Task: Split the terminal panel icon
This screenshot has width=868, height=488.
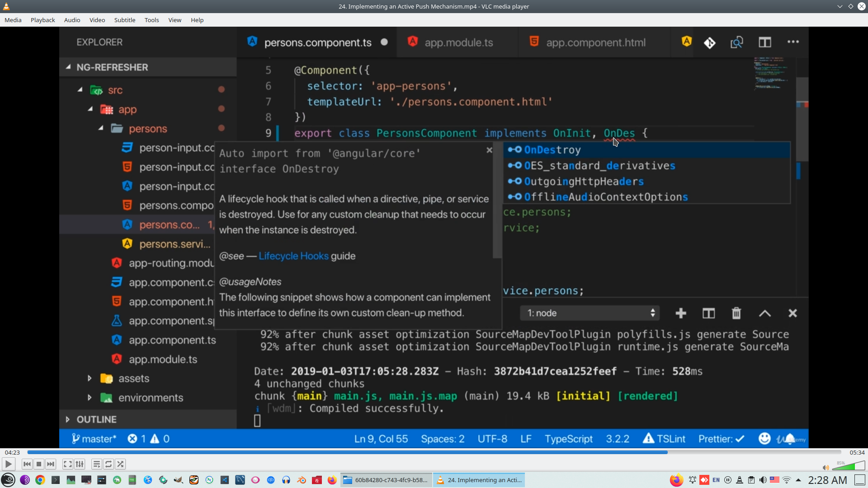Action: [x=708, y=313]
